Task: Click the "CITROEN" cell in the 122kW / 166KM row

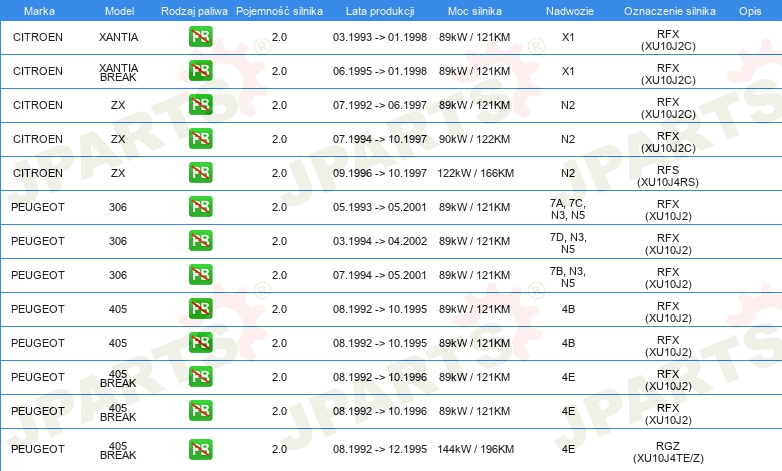Action: (38, 173)
